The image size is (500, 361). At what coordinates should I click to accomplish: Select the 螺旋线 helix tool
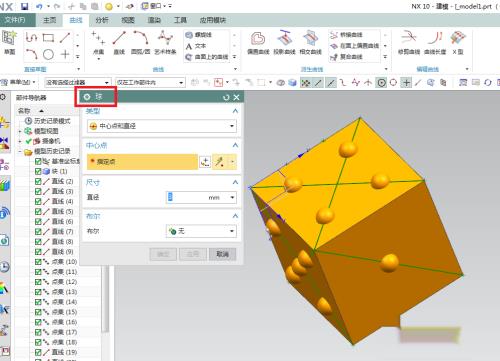[x=199, y=35]
